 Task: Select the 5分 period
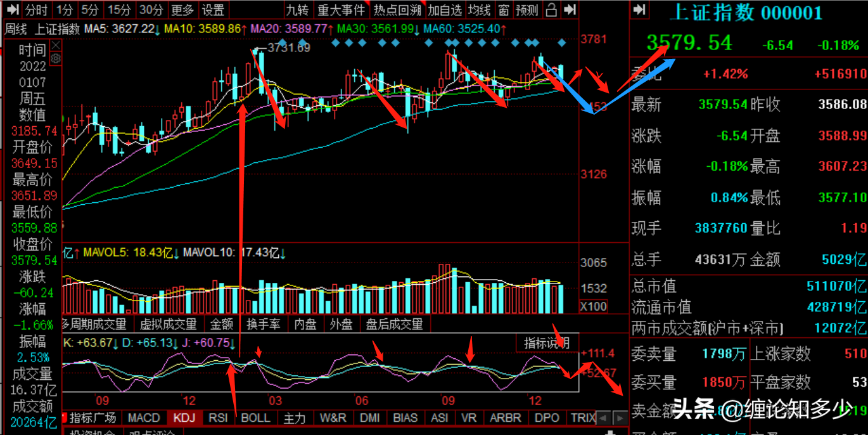click(90, 10)
